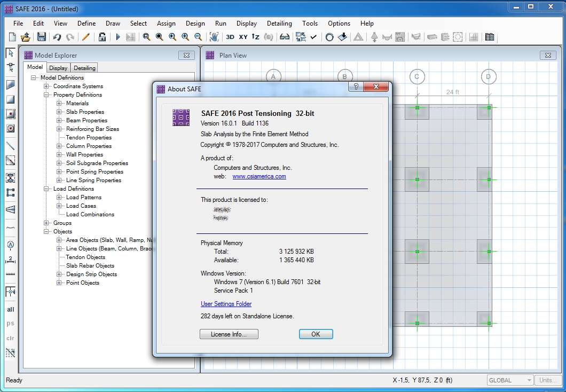Open the GLOBAL coordinate system dropdown
Screen dimensions: 566x392
510,380
